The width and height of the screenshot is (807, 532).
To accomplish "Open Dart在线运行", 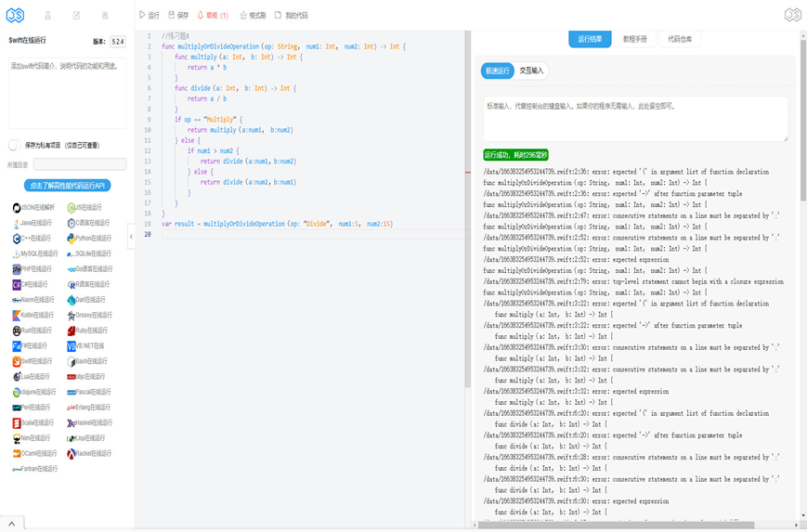I will [x=86, y=300].
